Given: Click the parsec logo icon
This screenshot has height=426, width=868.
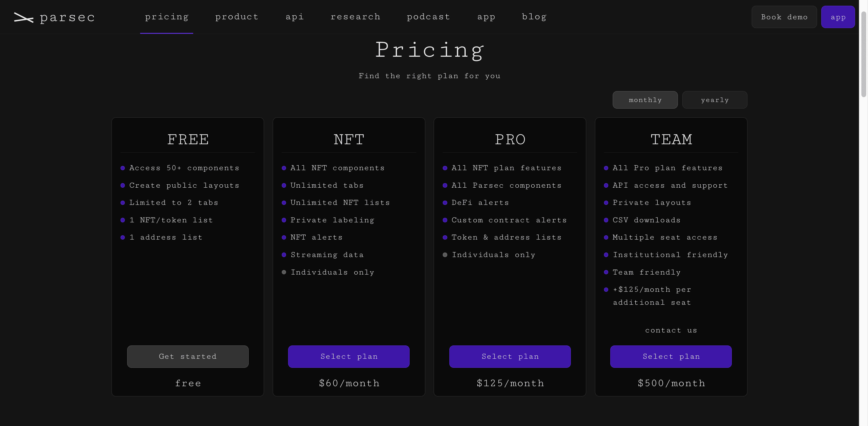Looking at the screenshot, I should (24, 17).
